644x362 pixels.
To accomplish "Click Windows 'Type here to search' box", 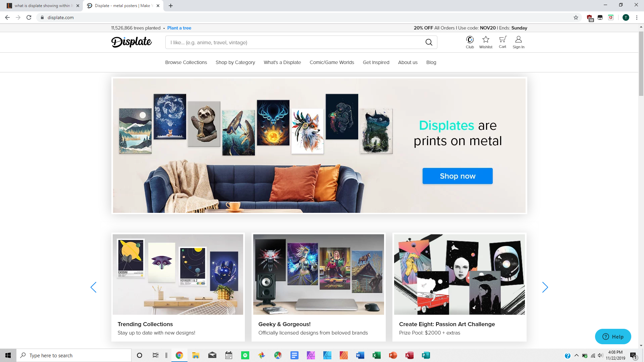I will coord(74,355).
